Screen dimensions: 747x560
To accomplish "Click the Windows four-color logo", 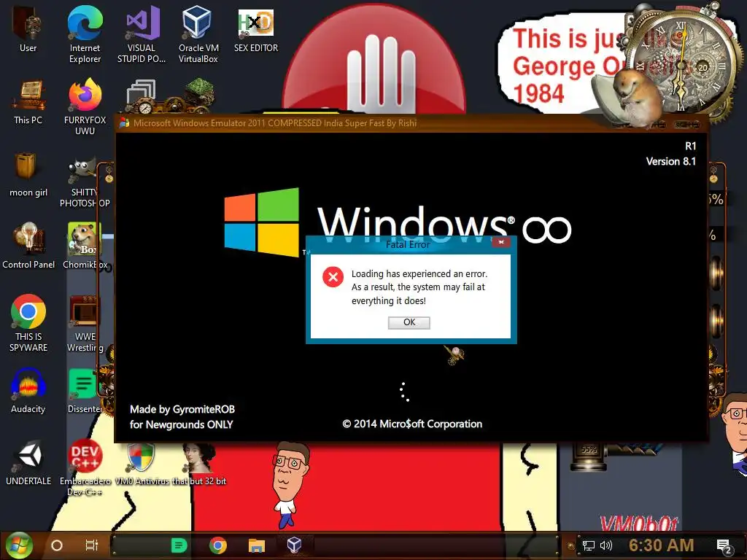I will click(262, 222).
